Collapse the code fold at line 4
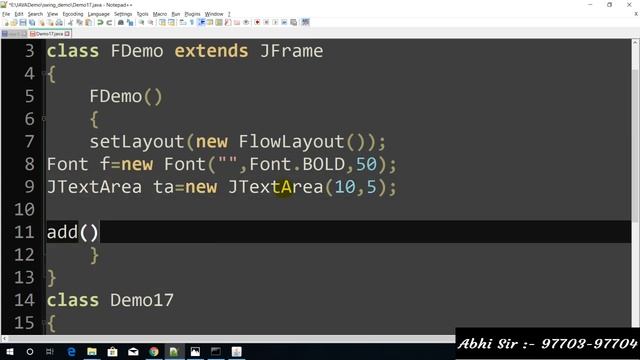 (44, 74)
